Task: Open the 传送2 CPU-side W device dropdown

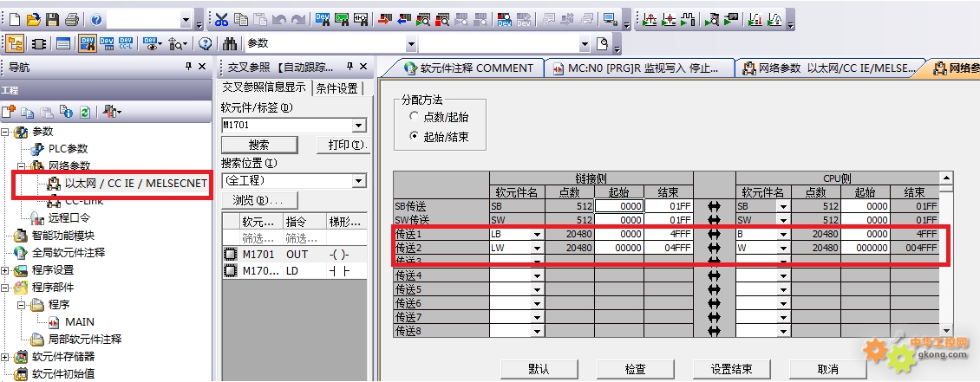Action: coord(784,248)
